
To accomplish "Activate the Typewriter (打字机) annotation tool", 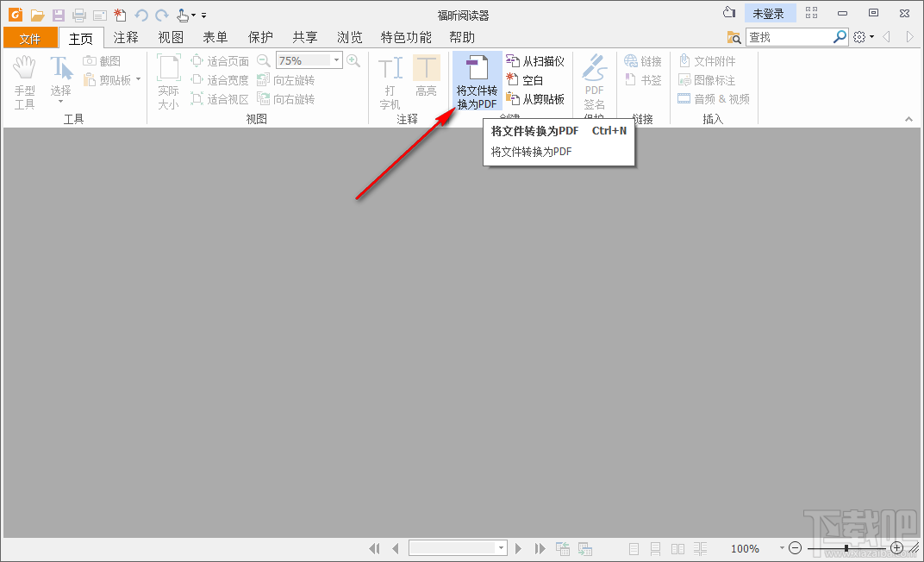I will coord(389,79).
